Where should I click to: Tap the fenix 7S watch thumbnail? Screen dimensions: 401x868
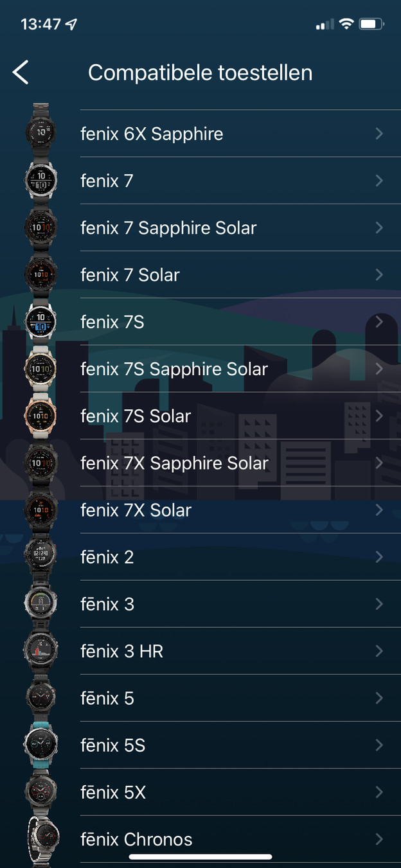[40, 322]
